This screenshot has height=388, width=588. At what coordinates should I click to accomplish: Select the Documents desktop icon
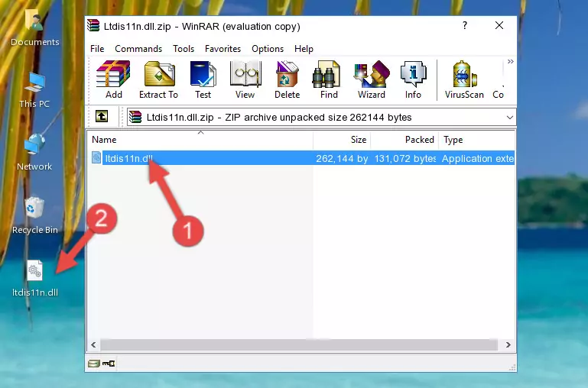tap(35, 28)
